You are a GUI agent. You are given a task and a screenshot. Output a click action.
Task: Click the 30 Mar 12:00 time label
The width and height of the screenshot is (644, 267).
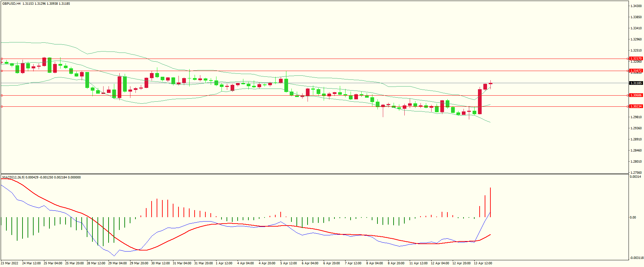tap(160, 263)
